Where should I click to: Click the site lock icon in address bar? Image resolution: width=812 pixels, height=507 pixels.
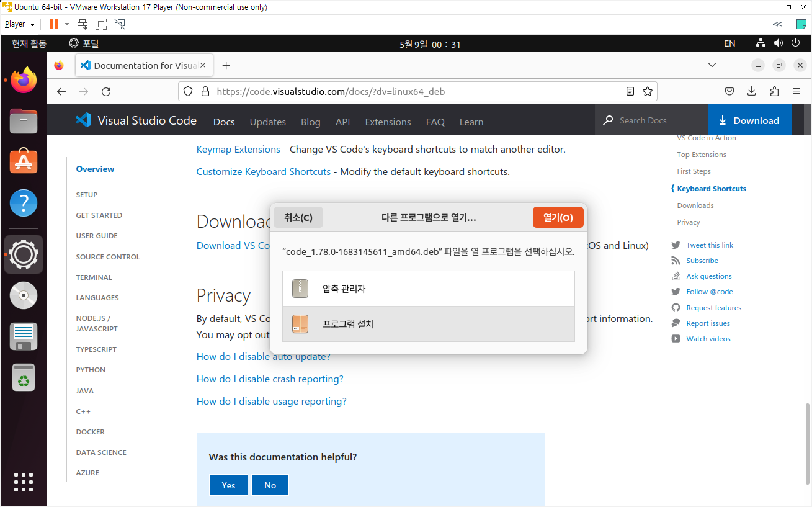coord(205,91)
